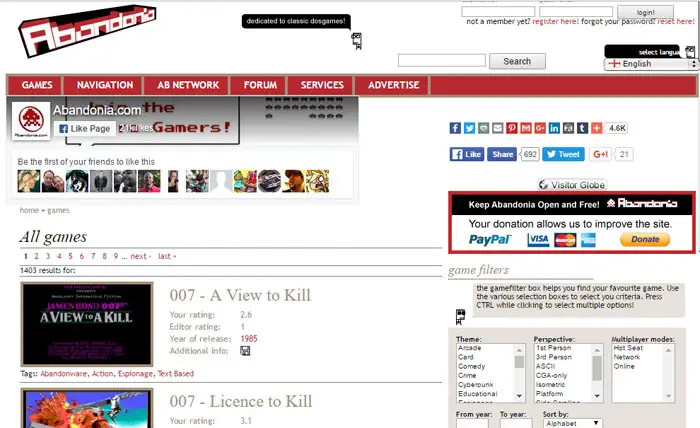Viewport: 700px width, 428px height.
Task: Click the G+1 button
Action: click(x=600, y=154)
